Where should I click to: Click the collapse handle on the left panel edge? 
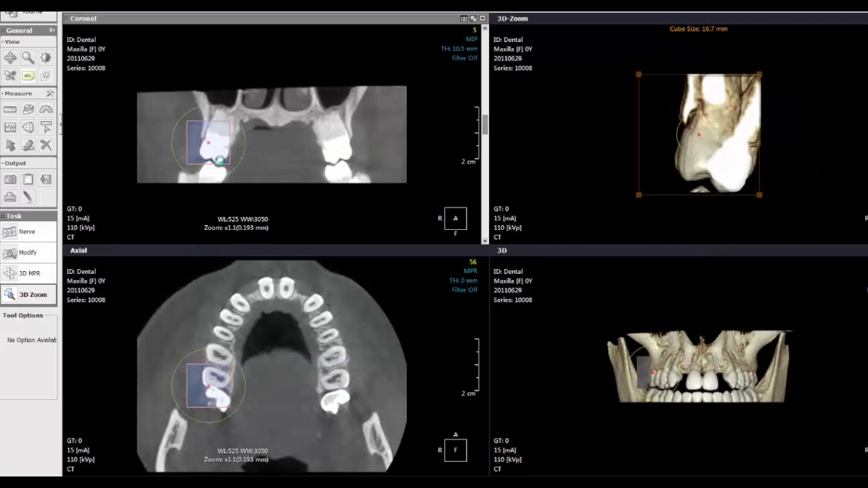60,123
